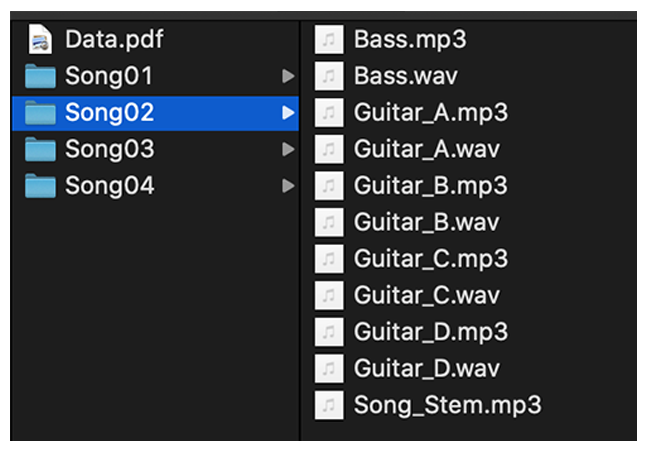Select the Data.pdf document icon
648x452 pixels.
[x=40, y=39]
